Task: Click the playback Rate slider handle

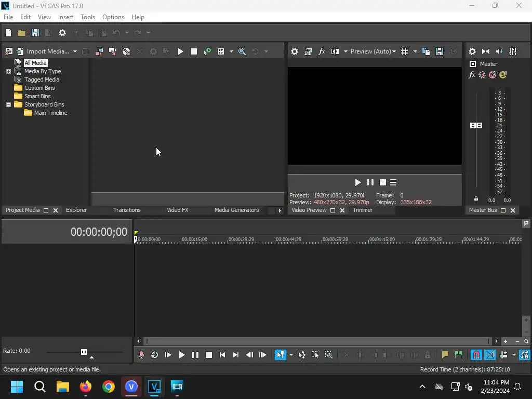Action: pos(84,352)
